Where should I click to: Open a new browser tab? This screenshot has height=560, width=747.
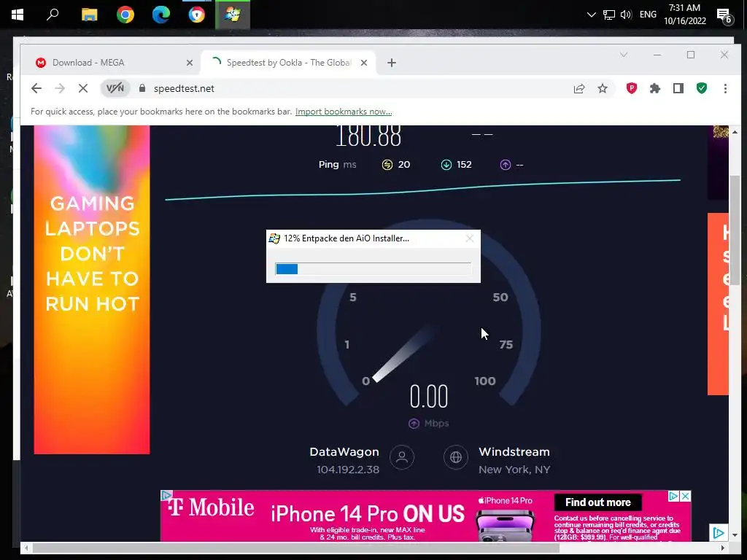[x=392, y=63]
